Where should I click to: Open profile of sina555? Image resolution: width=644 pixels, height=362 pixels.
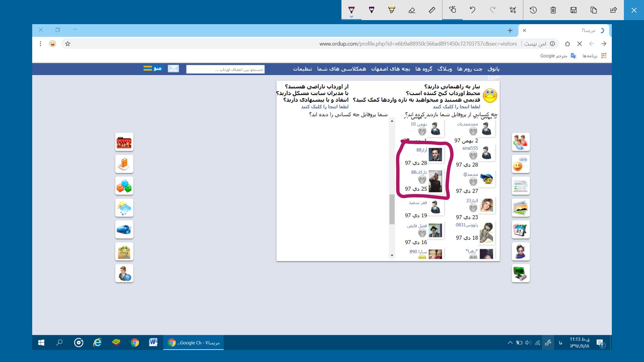pos(470,148)
